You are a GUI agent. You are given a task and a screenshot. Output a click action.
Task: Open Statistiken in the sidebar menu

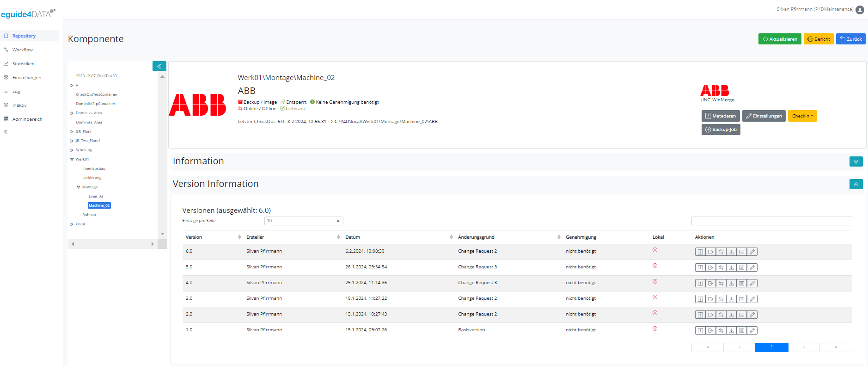(x=24, y=64)
